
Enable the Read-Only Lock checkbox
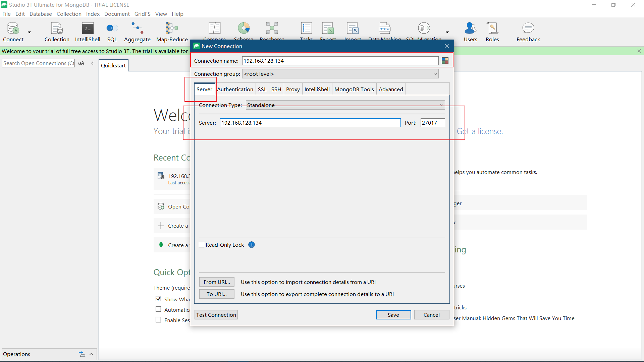click(x=202, y=245)
